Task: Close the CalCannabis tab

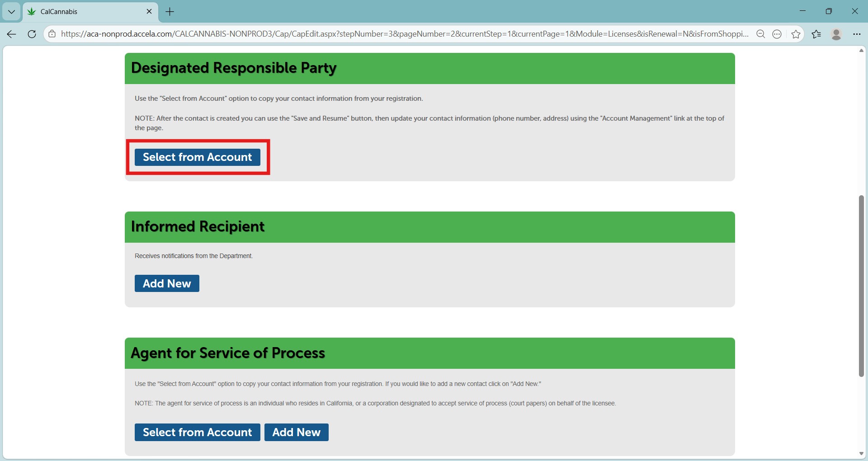Action: click(149, 11)
